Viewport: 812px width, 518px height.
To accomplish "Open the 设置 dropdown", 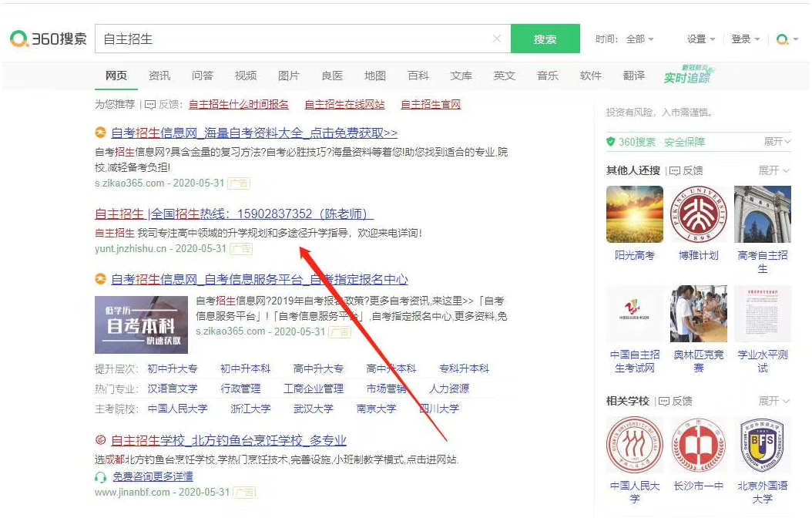I will [700, 39].
